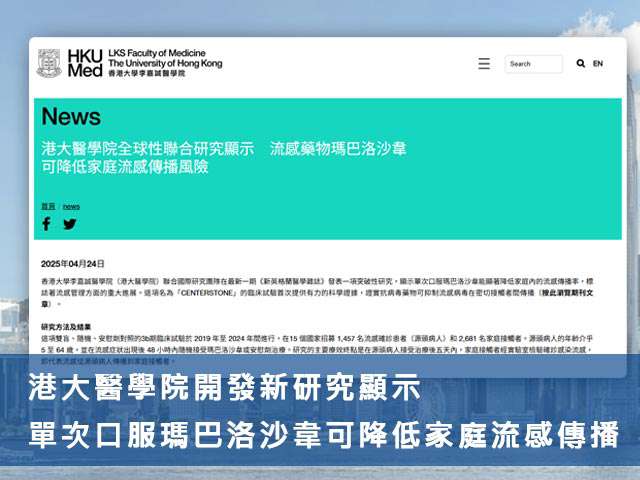Click the headline 港大醫學院全球性聯合研究顯示
Viewport: 640px width, 480px height.
[x=148, y=149]
